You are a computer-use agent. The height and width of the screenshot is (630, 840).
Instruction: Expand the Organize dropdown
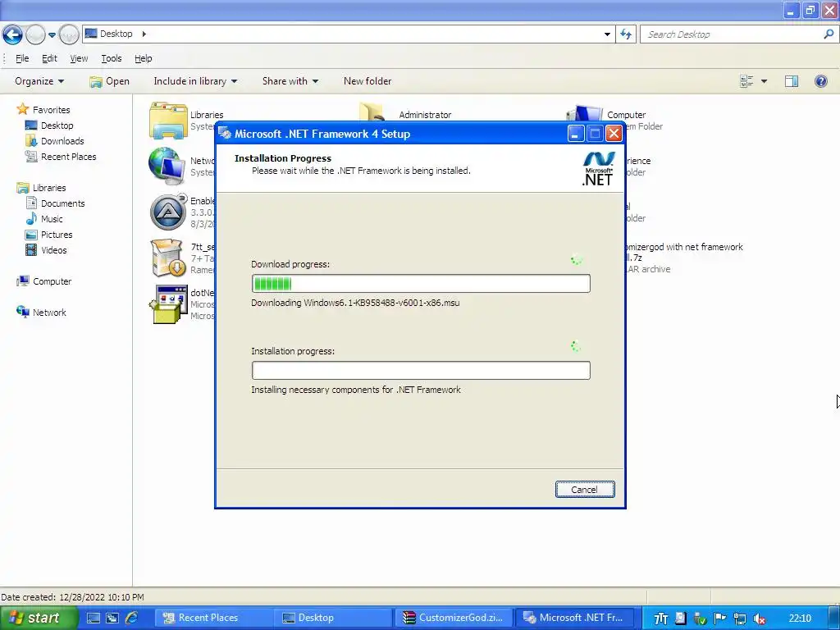39,81
